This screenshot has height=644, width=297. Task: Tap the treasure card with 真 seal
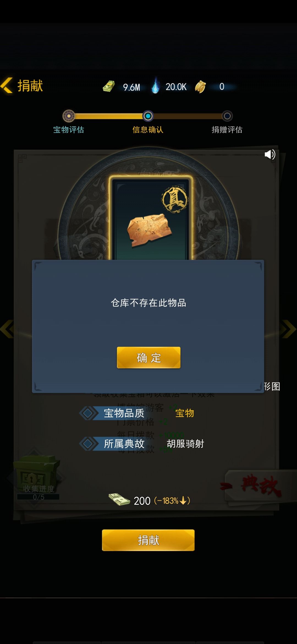coord(151,219)
